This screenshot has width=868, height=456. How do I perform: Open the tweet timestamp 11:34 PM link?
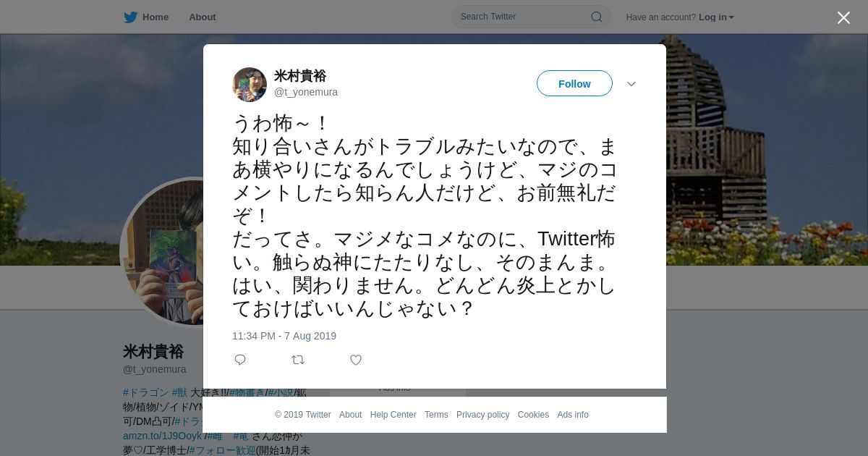(x=284, y=336)
